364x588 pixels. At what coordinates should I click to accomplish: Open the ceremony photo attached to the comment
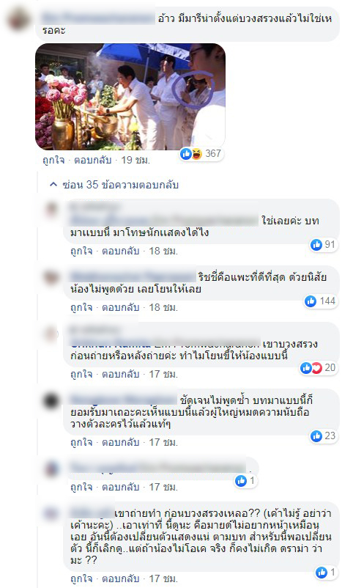130,97
